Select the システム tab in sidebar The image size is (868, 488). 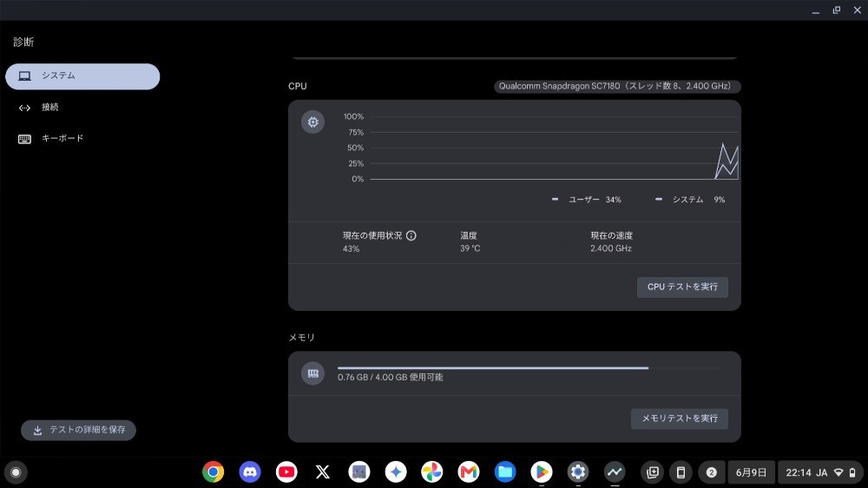coord(82,76)
